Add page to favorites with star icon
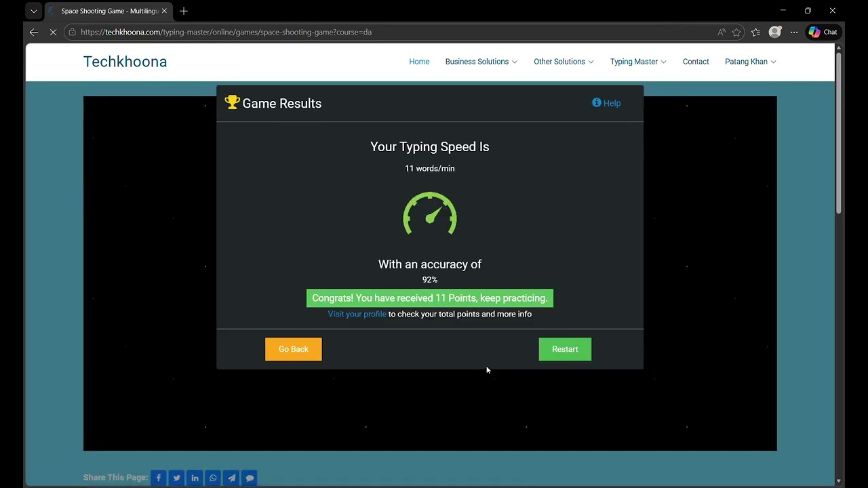868x488 pixels. (736, 32)
